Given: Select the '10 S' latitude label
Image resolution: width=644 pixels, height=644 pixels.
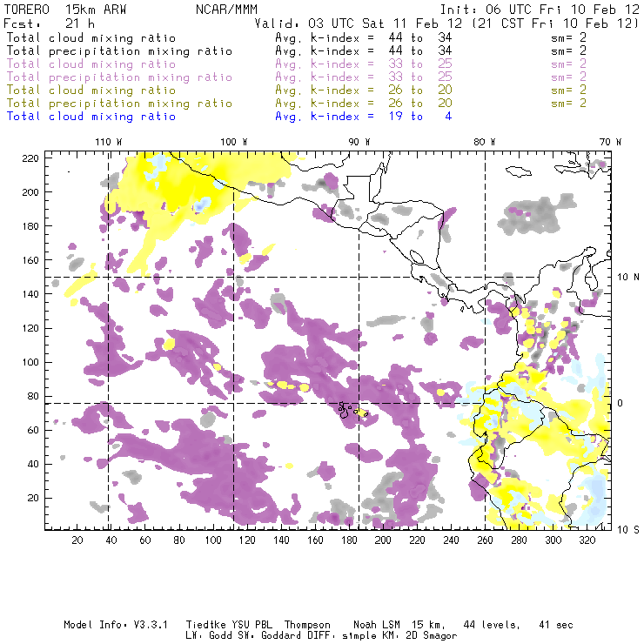Looking at the screenshot, I should (628, 530).
